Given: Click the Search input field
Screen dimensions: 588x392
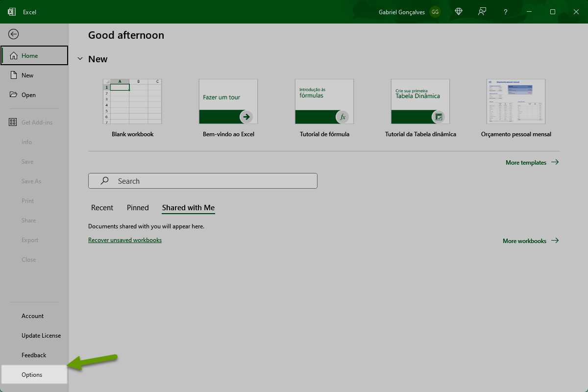Looking at the screenshot, I should [211, 181].
